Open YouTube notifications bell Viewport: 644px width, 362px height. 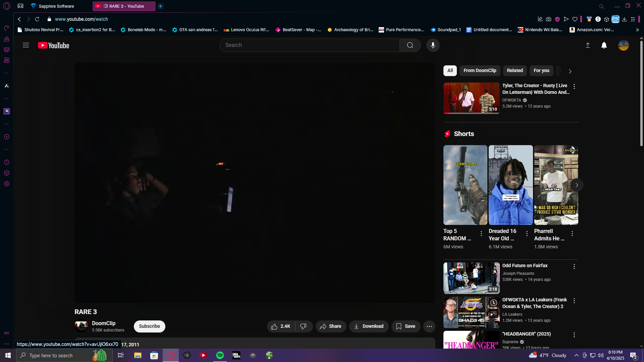click(604, 45)
